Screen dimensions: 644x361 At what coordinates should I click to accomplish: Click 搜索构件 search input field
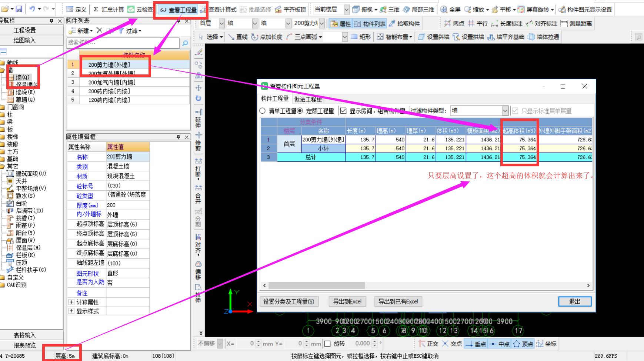(123, 43)
